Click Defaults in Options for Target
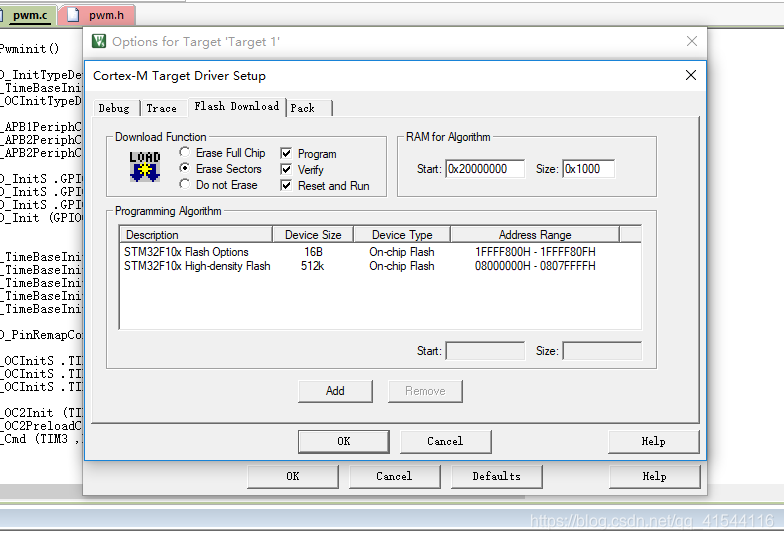784x540 pixels. pos(496,476)
